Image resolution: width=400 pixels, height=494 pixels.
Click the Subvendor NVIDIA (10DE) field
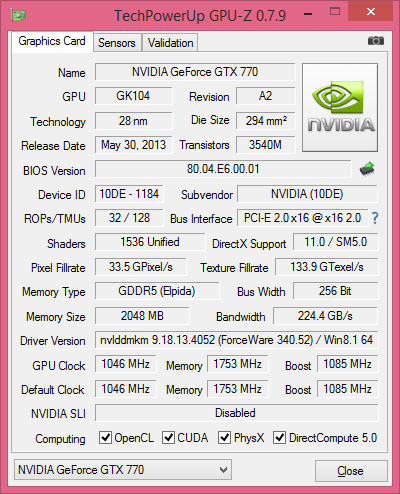pos(307,194)
